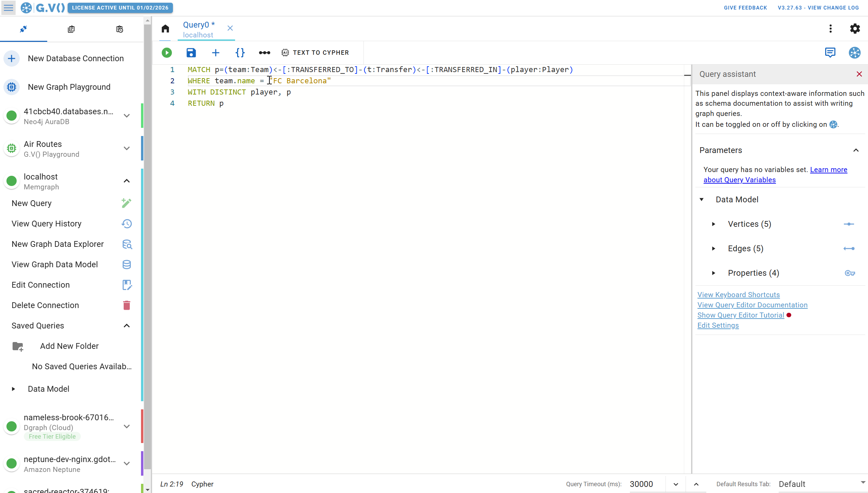The image size is (868, 493).
Task: Open query variables with the curly braces icon
Action: (240, 53)
